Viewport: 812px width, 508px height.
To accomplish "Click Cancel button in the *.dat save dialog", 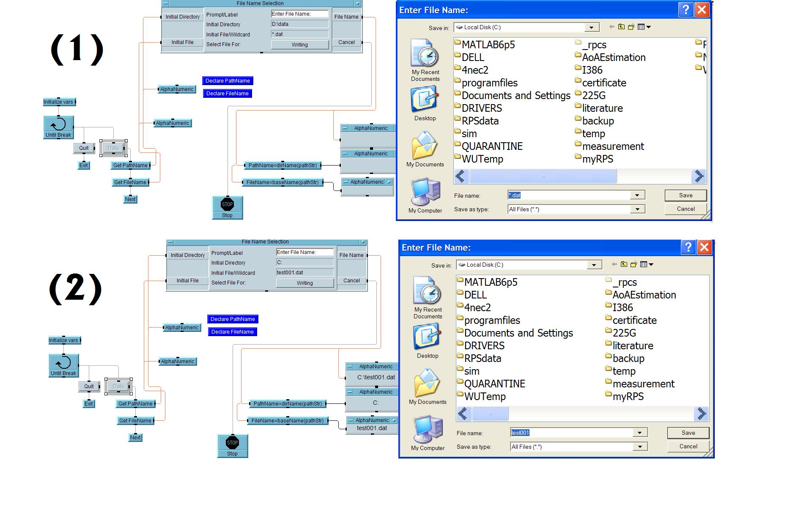I will [x=686, y=209].
